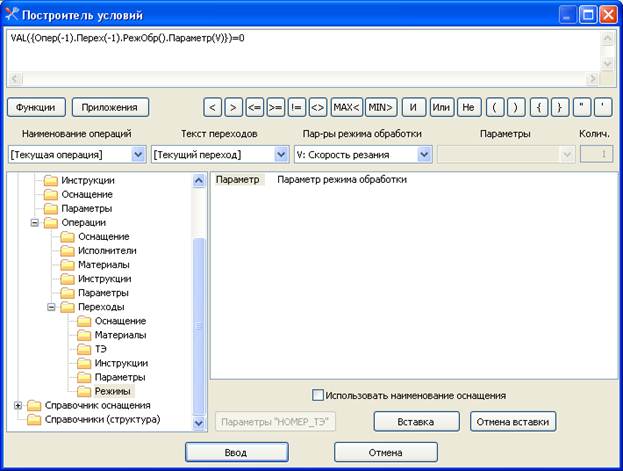
Task: Select the Режимы folder
Action: 112,392
